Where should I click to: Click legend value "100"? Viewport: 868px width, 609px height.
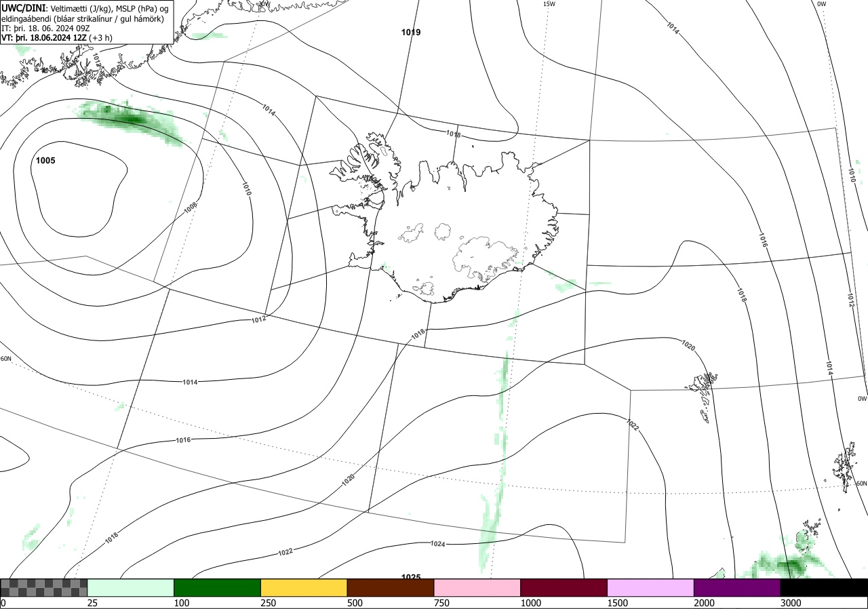click(181, 603)
